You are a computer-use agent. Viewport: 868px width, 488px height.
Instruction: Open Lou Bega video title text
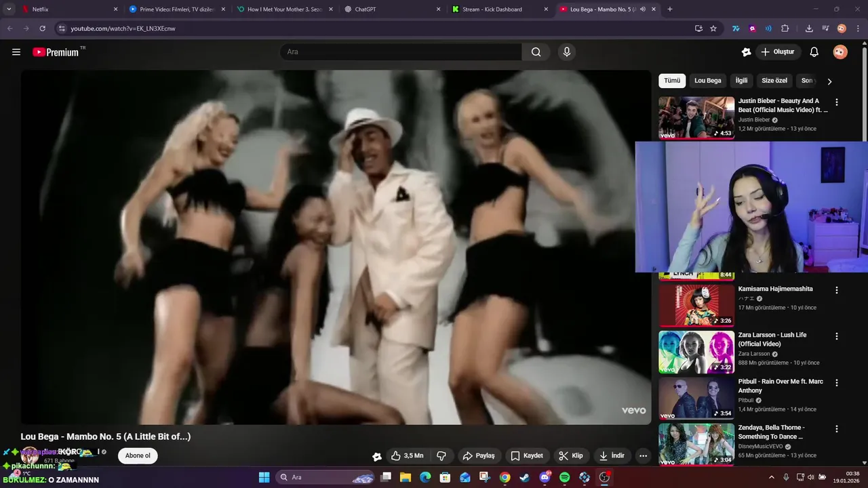click(106, 436)
